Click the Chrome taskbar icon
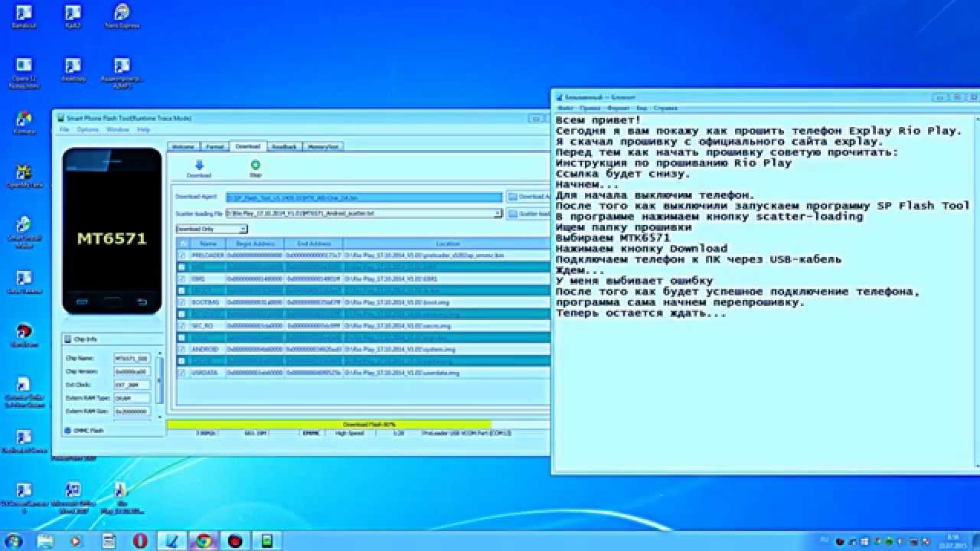The width and height of the screenshot is (980, 551). 204,541
